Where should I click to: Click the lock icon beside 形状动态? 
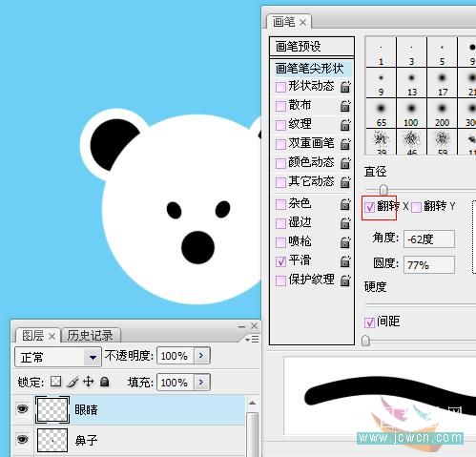coord(345,87)
